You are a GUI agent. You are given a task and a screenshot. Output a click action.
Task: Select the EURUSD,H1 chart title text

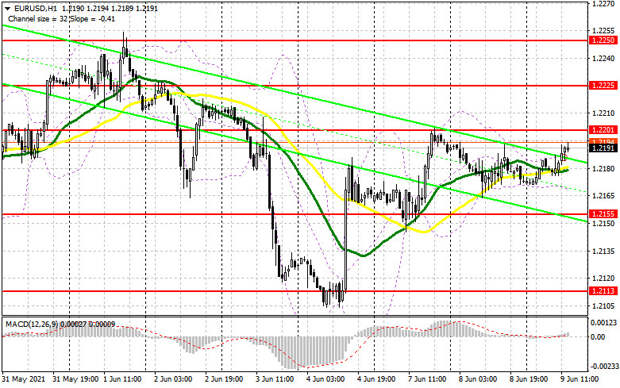tap(35, 8)
